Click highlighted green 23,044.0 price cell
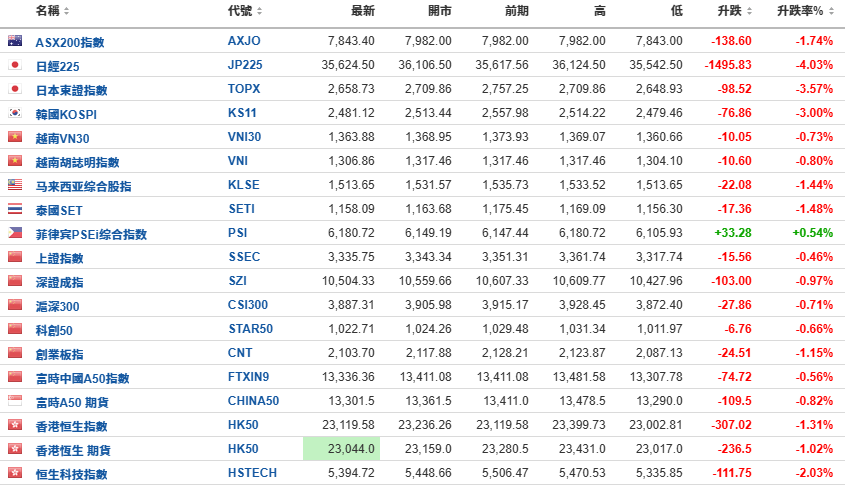The image size is (845, 487). [x=343, y=449]
